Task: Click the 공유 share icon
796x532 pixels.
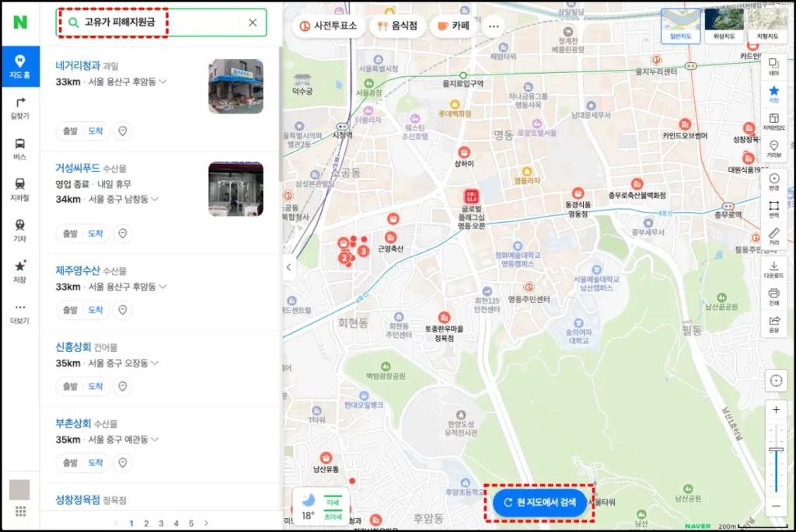Action: [773, 324]
